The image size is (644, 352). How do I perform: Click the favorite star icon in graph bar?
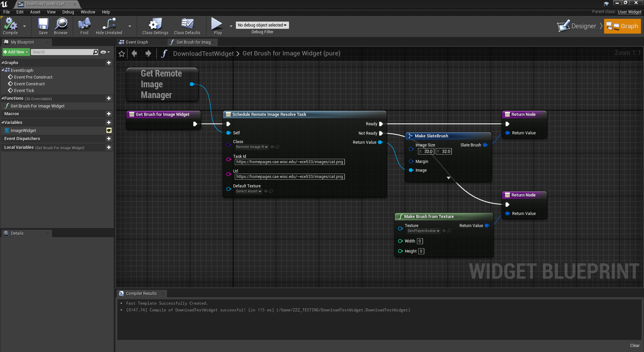tap(122, 54)
